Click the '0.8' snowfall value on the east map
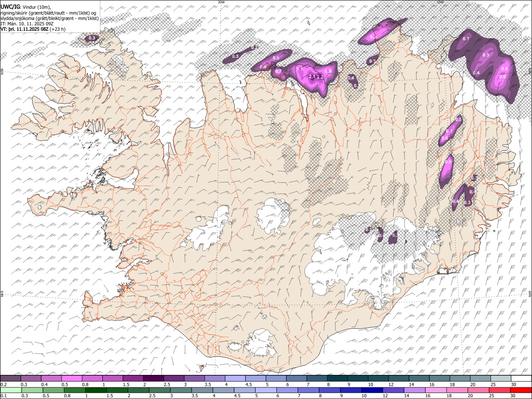This screenshot has width=532, height=399. 448,162
